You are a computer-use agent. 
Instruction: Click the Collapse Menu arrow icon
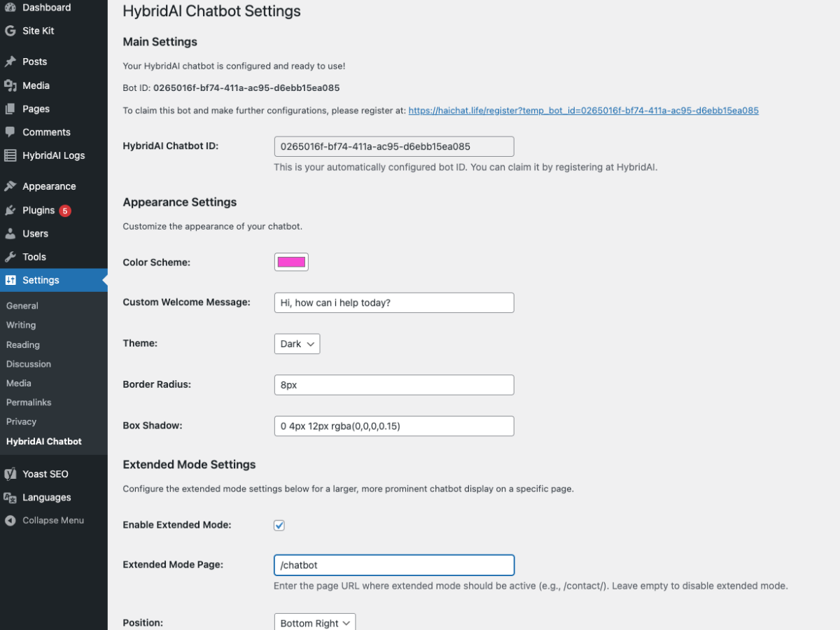coord(10,521)
